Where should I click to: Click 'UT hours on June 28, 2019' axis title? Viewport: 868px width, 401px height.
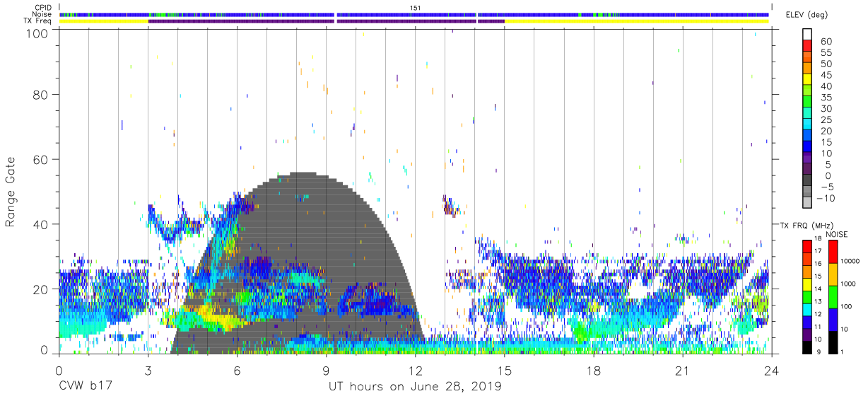(x=415, y=387)
